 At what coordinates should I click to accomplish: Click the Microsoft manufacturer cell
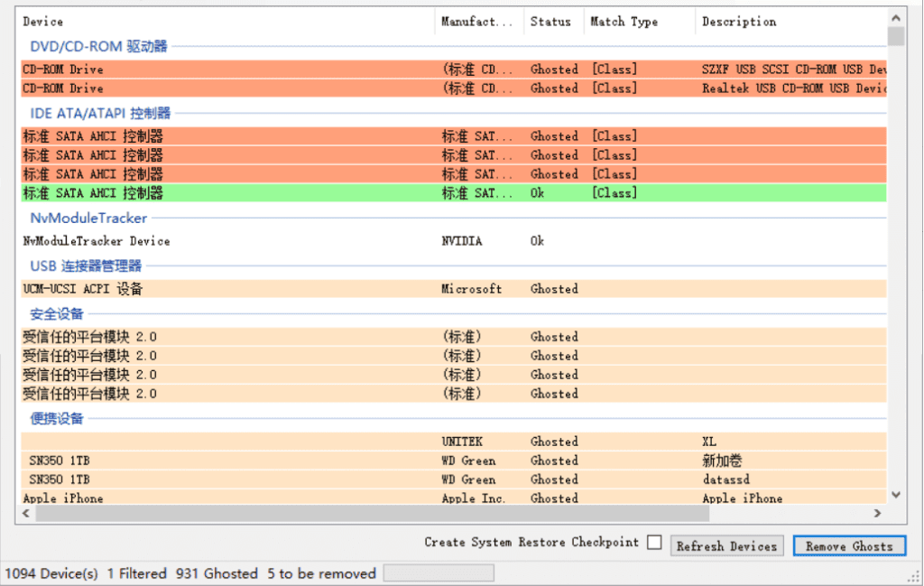pos(471,289)
